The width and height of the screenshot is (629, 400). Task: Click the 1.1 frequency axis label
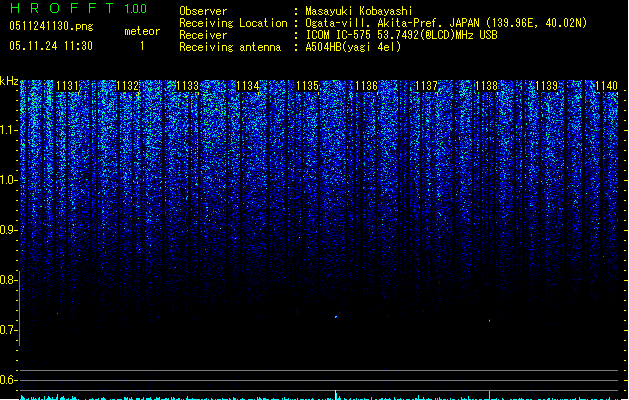(8, 130)
